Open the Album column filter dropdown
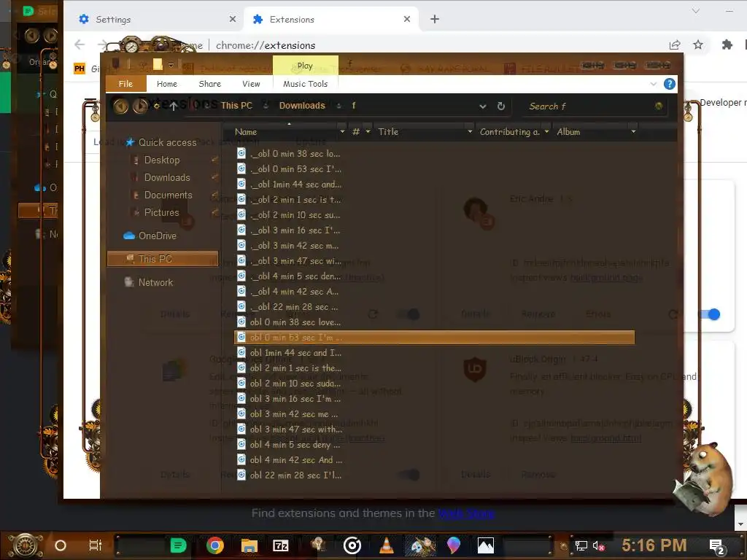 (633, 131)
